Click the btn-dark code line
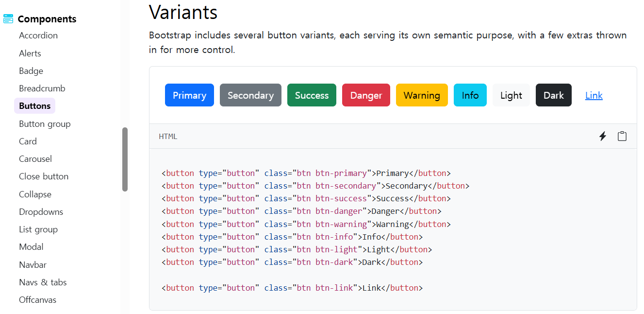This screenshot has height=314, width=644. click(x=292, y=262)
